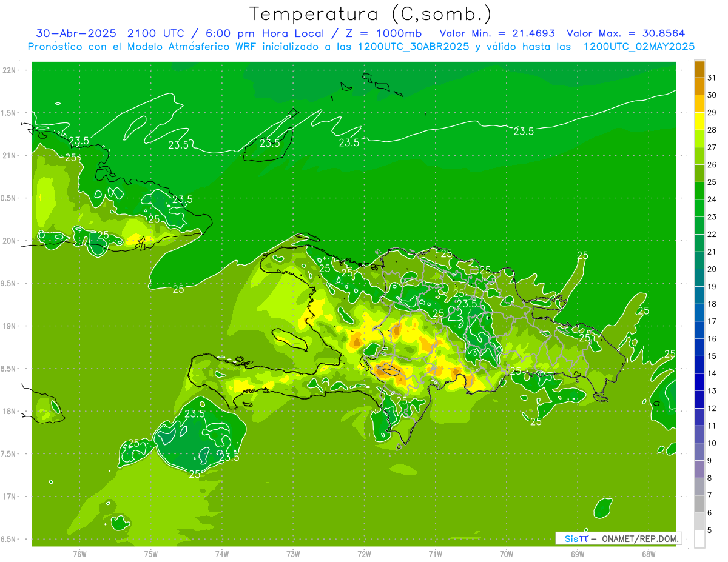This screenshot has height=562, width=728.
Task: Select the date text '30-Abr-2025'
Action: [x=78, y=33]
